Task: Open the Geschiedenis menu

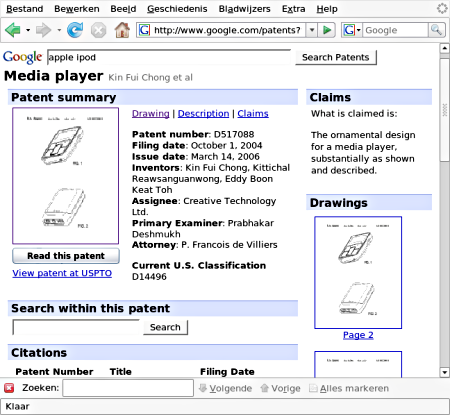Action: pos(177,9)
